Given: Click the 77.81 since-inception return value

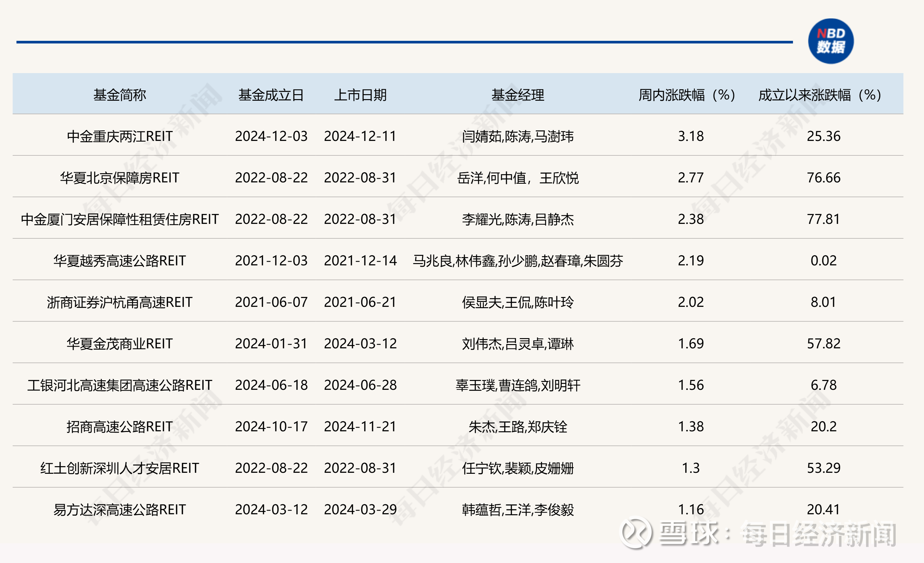Looking at the screenshot, I should (x=823, y=219).
